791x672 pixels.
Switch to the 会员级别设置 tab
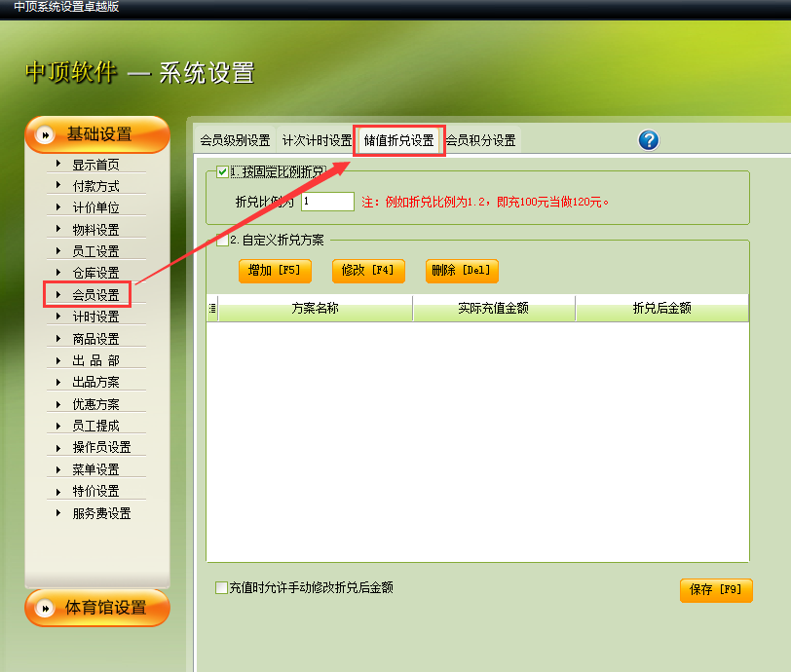tap(235, 140)
